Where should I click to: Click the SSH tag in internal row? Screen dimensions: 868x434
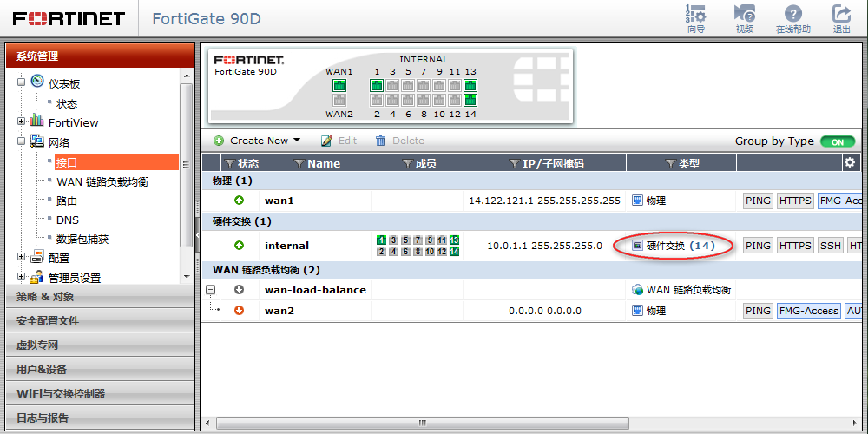click(831, 246)
